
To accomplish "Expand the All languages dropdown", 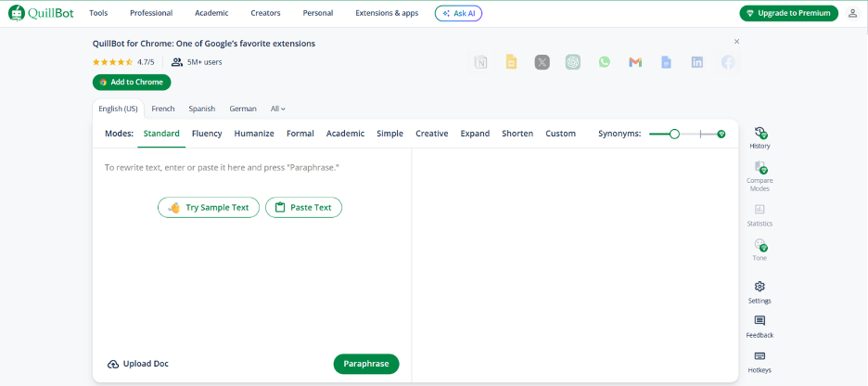I will coord(278,109).
